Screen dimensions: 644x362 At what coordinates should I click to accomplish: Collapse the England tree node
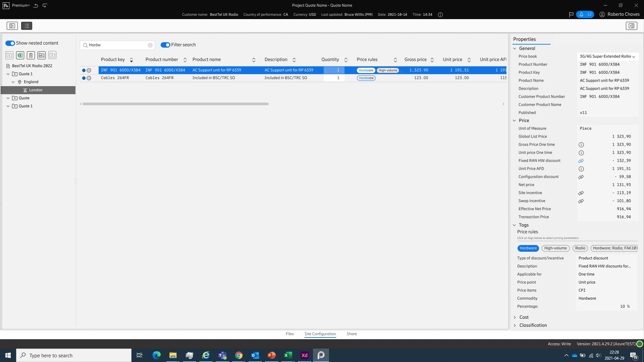[x=13, y=82]
